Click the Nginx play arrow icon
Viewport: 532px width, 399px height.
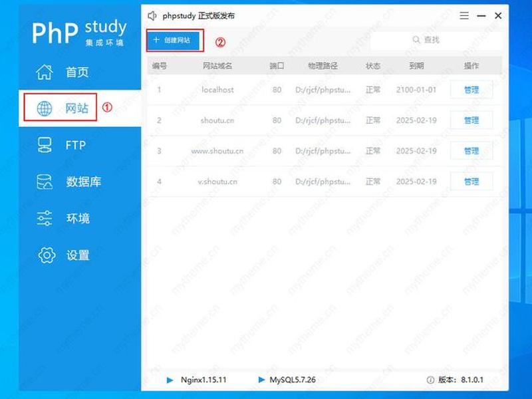point(170,380)
